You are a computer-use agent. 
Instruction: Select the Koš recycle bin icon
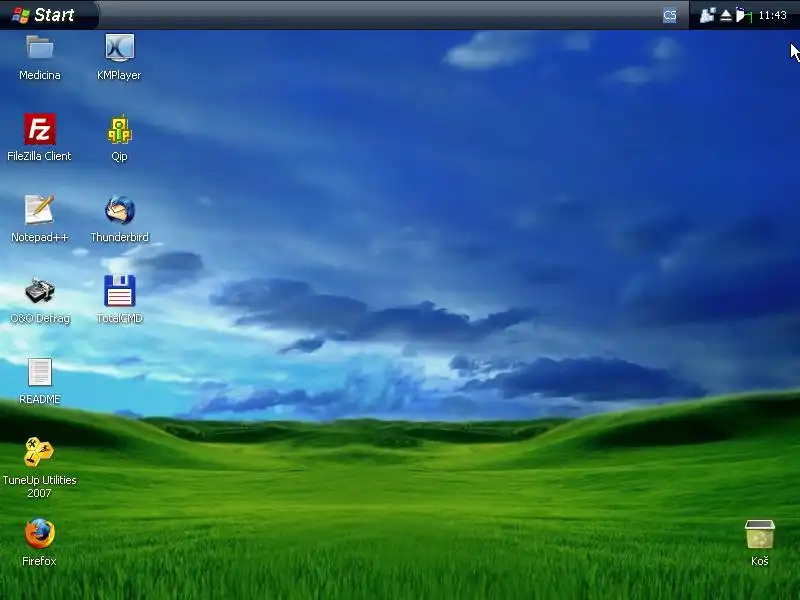pyautogui.click(x=760, y=534)
